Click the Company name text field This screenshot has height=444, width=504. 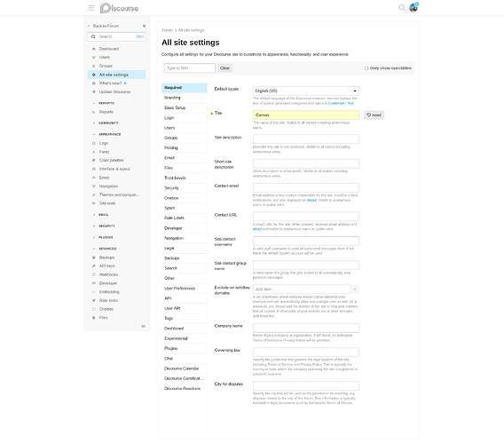[306, 329]
